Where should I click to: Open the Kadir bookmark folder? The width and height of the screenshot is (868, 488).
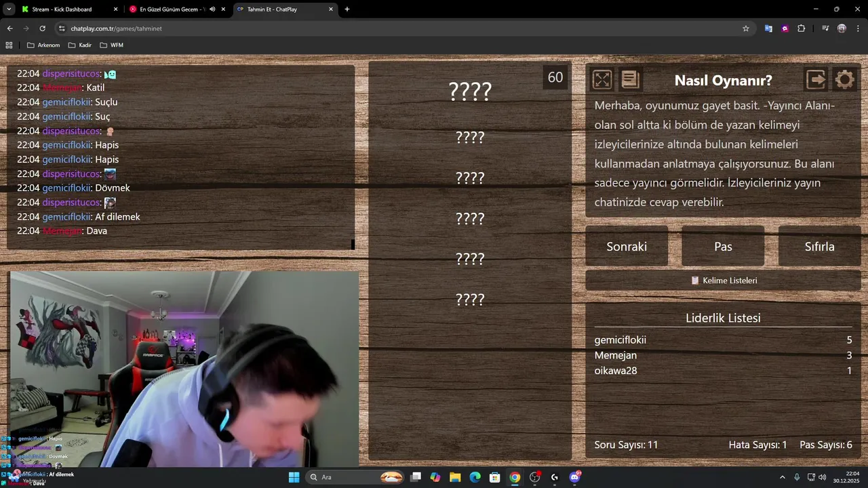coord(80,45)
